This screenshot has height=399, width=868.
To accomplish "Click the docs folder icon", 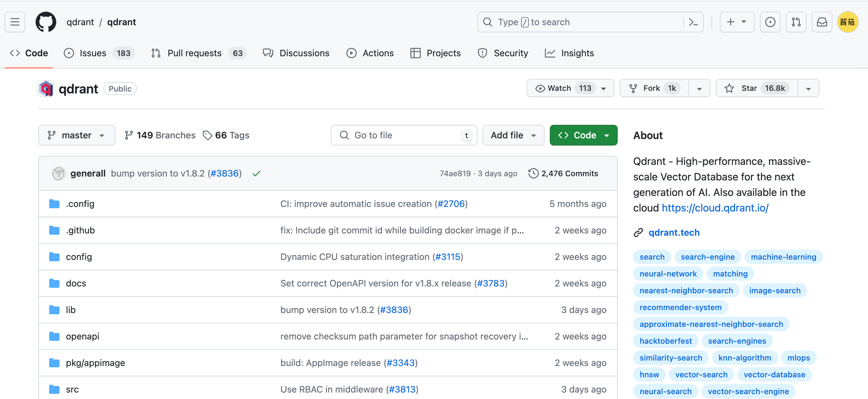I will (54, 284).
